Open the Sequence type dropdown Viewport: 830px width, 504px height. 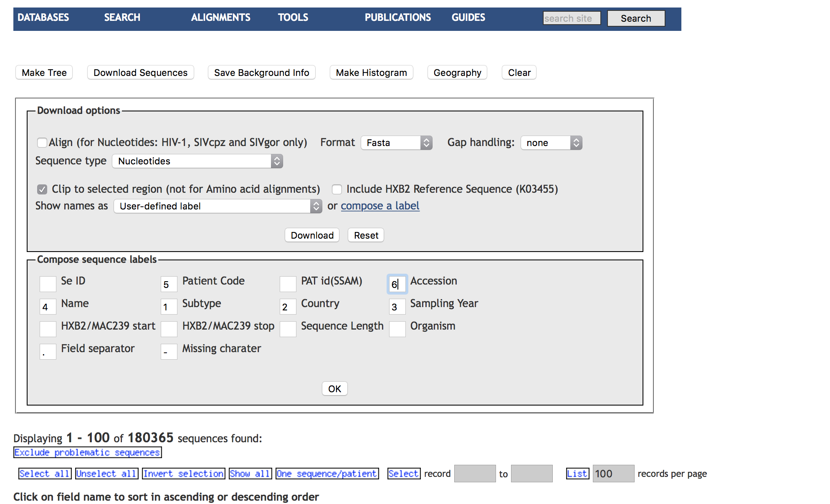(197, 161)
